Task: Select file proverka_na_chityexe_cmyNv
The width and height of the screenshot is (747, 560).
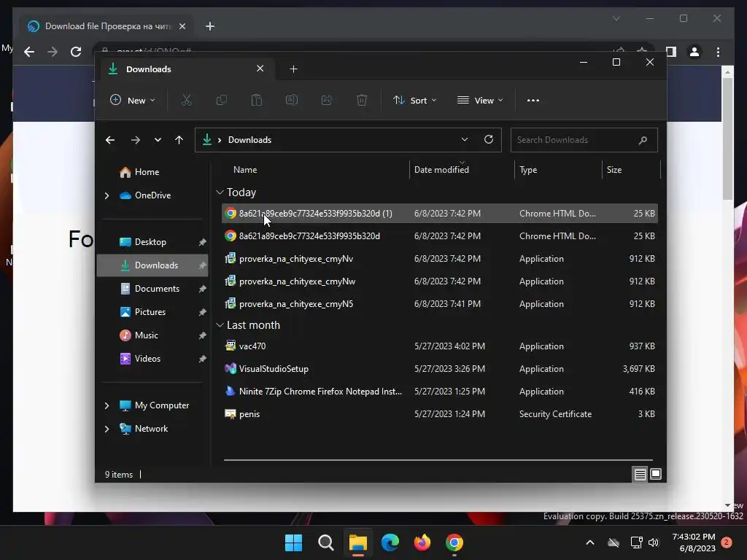Action: (x=439, y=259)
